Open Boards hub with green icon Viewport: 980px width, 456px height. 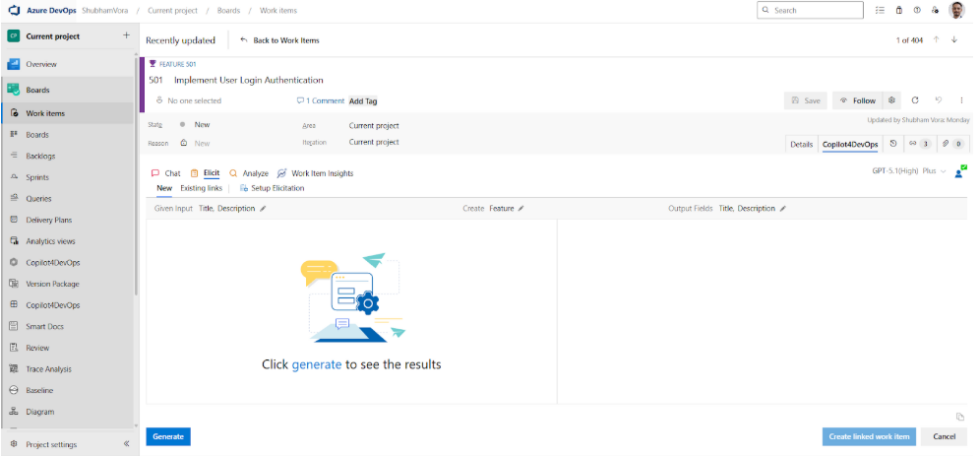point(68,90)
